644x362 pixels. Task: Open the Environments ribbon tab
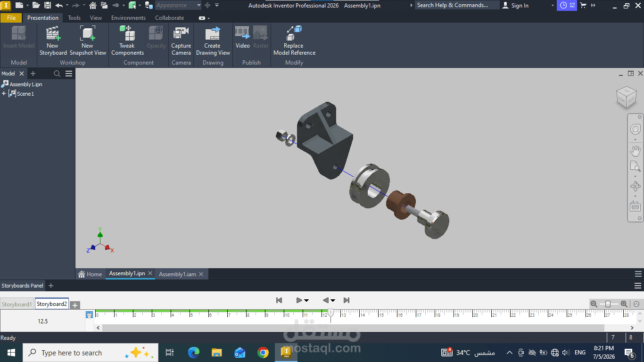pos(129,18)
